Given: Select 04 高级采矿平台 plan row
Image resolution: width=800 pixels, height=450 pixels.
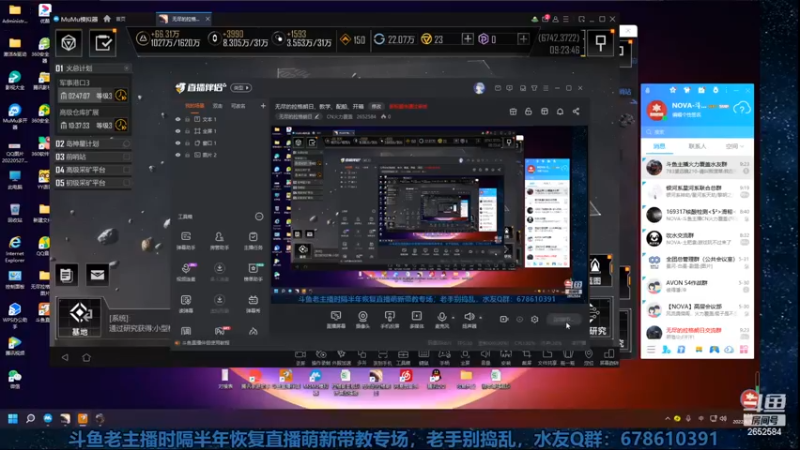Looking at the screenshot, I should point(92,170).
